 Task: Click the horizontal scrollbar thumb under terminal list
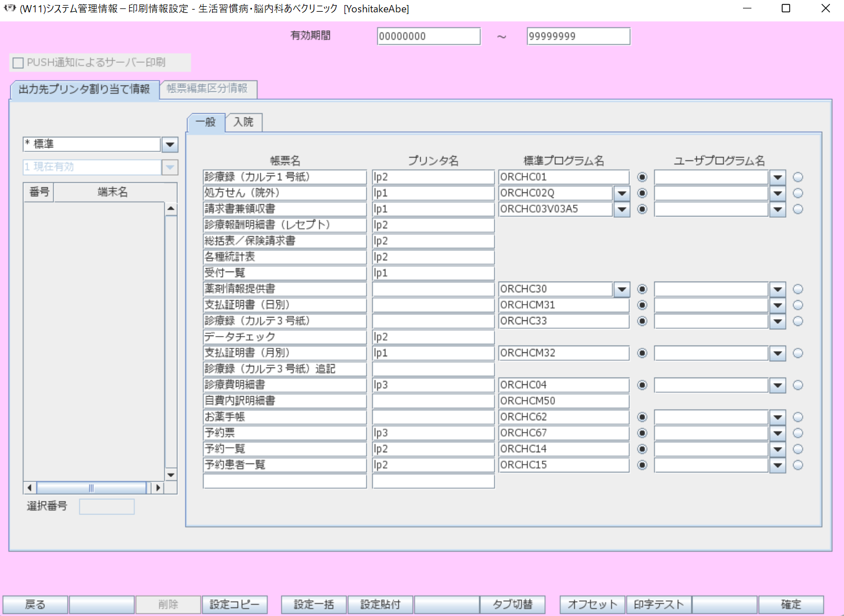pyautogui.click(x=91, y=488)
